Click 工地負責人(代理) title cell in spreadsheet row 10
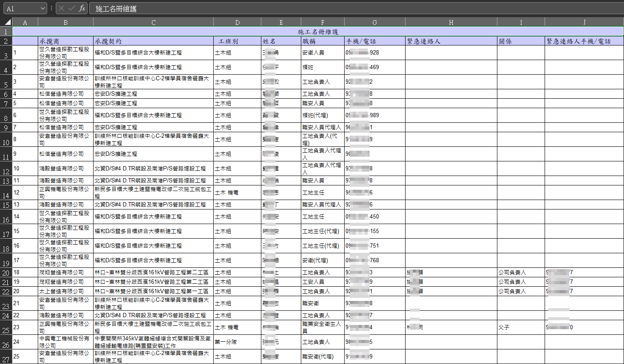The width and height of the screenshot is (624, 364). coord(323,140)
